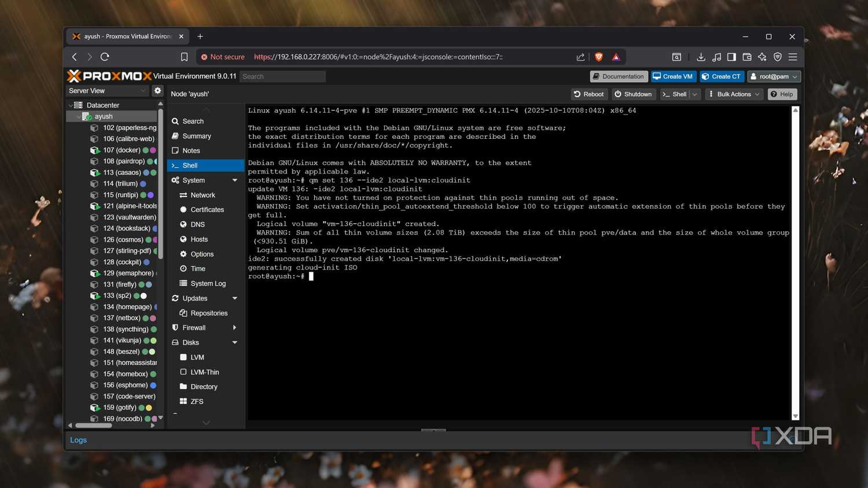This screenshot has height=488, width=868.
Task: Open the Time settings item
Action: pyautogui.click(x=205, y=269)
